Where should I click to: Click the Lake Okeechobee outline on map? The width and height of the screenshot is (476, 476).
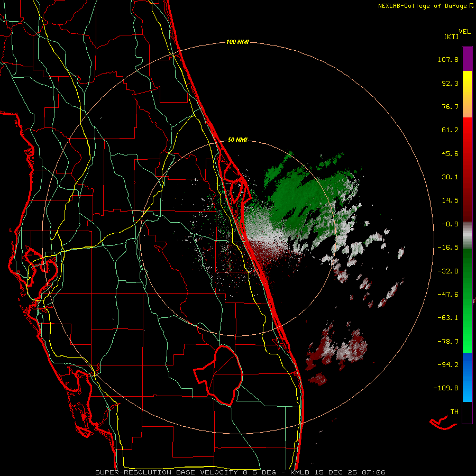coord(218,376)
